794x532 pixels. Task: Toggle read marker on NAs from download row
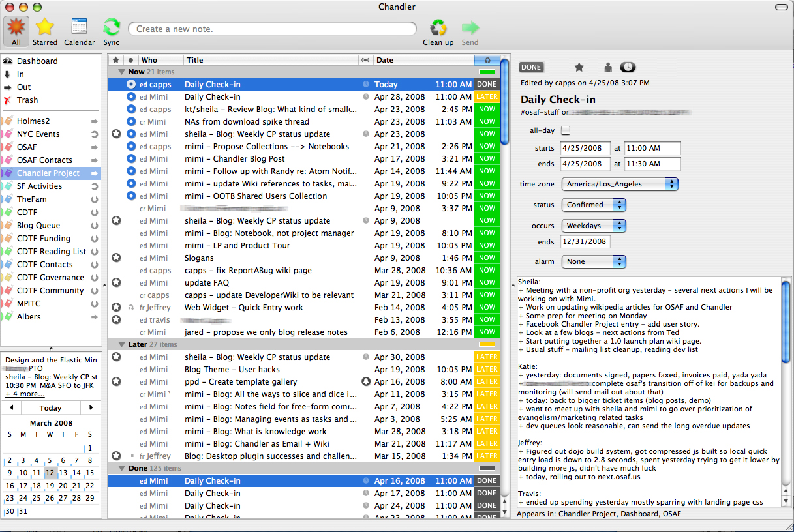pos(131,122)
